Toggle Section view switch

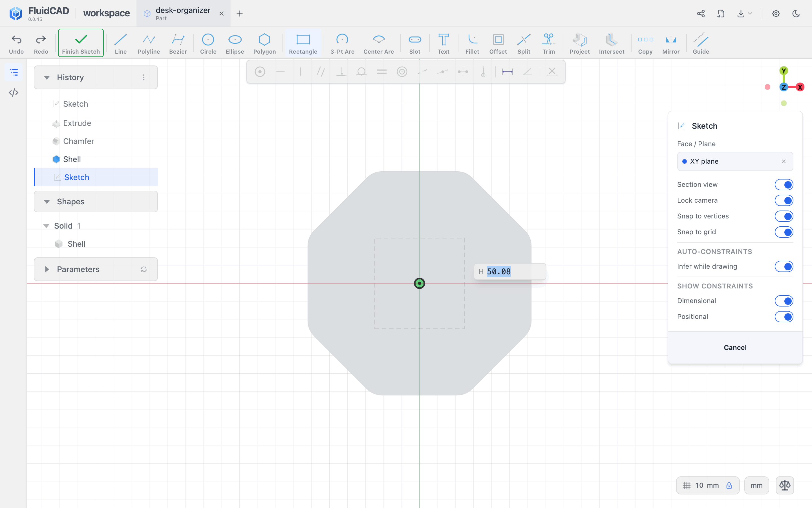coord(784,185)
